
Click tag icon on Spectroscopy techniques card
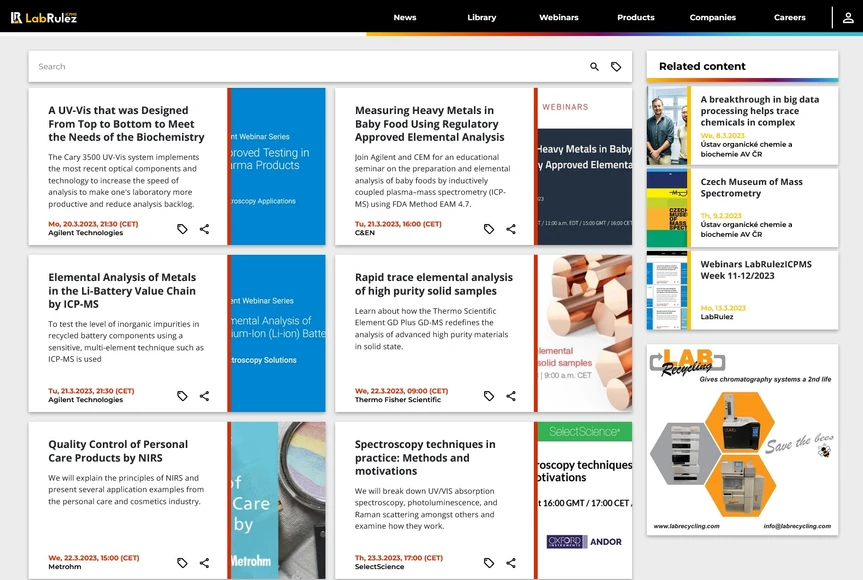[489, 562]
